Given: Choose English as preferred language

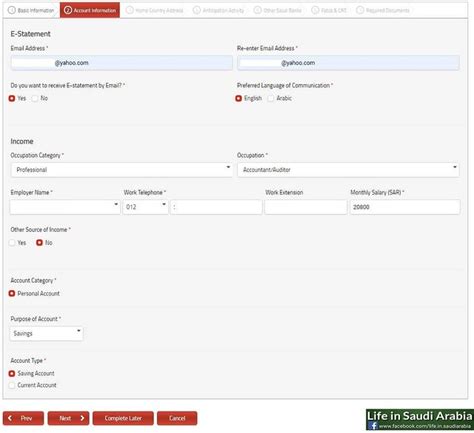Looking at the screenshot, I should coord(238,98).
